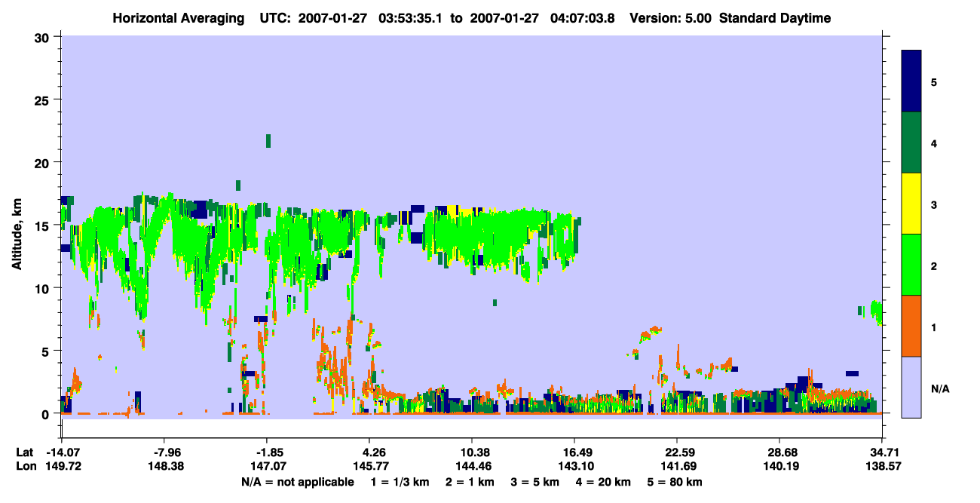Click the longitude value '140.19'
The height and width of the screenshot is (503, 980).
[x=779, y=467]
